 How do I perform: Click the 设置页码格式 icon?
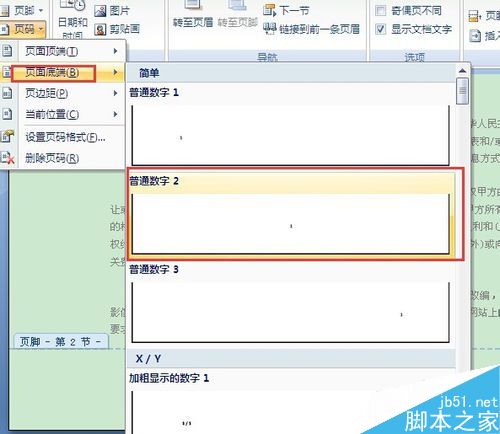pyautogui.click(x=7, y=136)
